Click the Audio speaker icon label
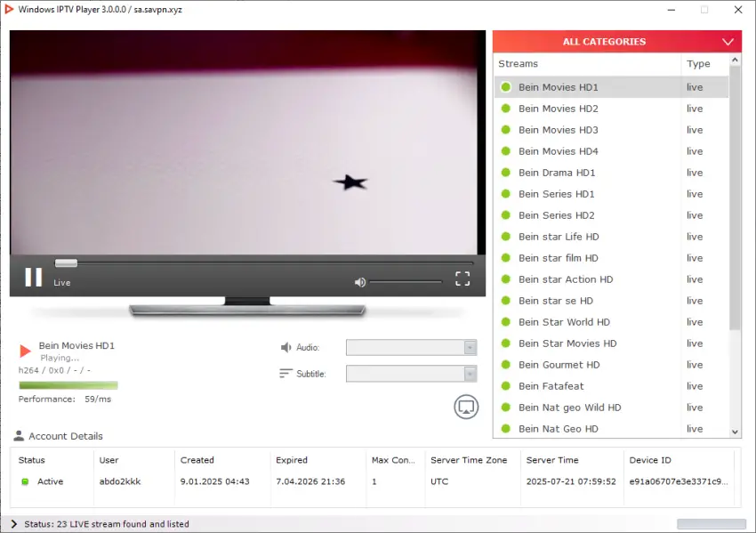This screenshot has height=533, width=756. pyautogui.click(x=286, y=347)
